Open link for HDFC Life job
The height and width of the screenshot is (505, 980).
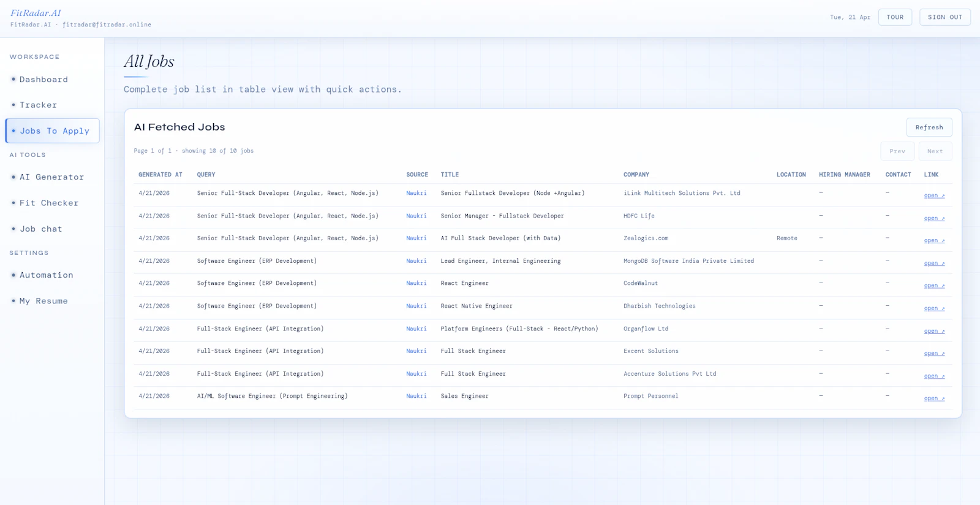point(934,218)
